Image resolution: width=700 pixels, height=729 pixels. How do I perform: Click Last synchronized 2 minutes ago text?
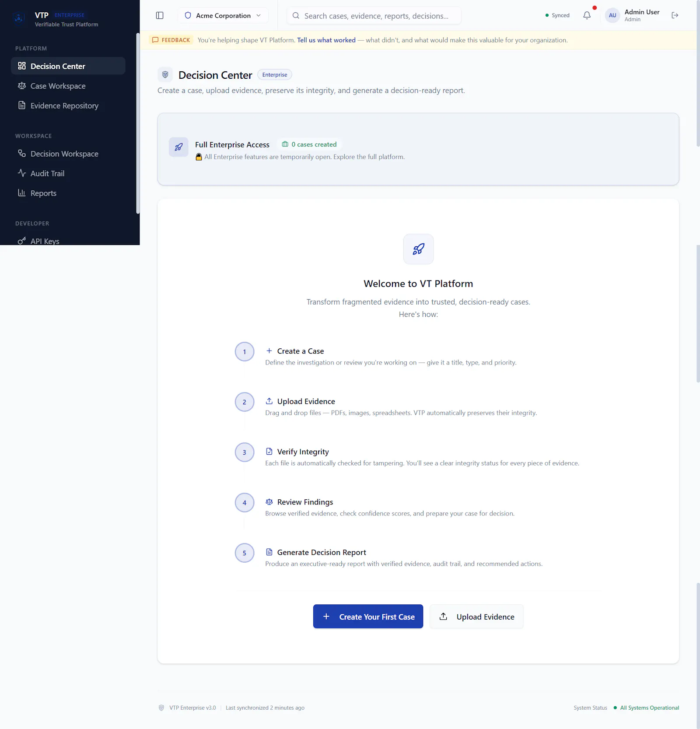[x=265, y=708]
